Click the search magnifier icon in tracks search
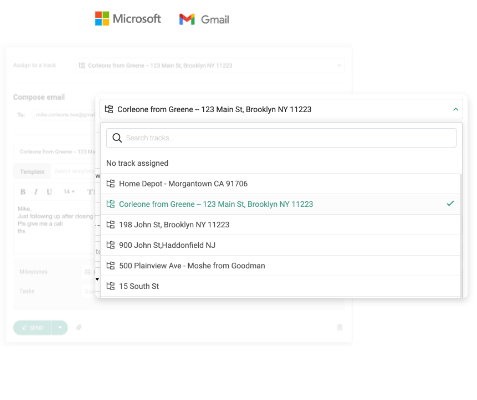477x400 pixels. (117, 138)
